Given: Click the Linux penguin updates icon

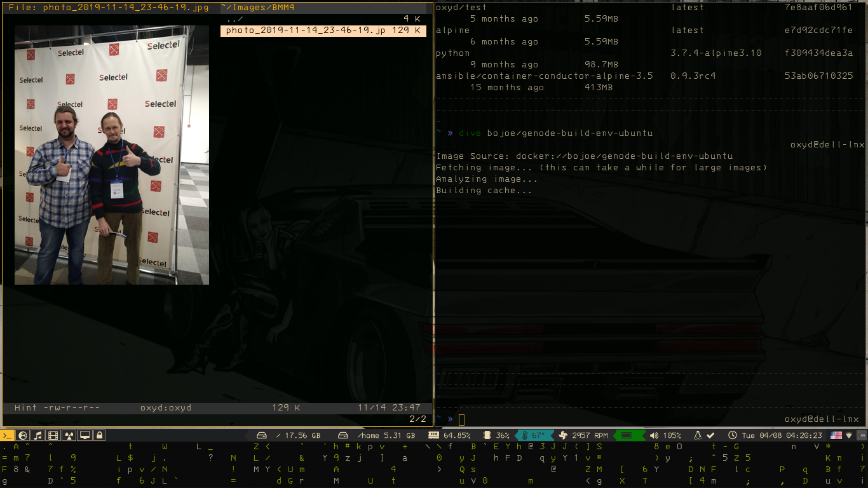Looking at the screenshot, I should pos(697,435).
